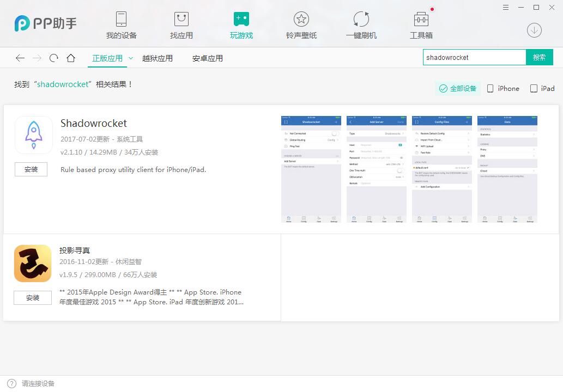
Task: Select the 全部设备 device filter
Action: pos(458,88)
